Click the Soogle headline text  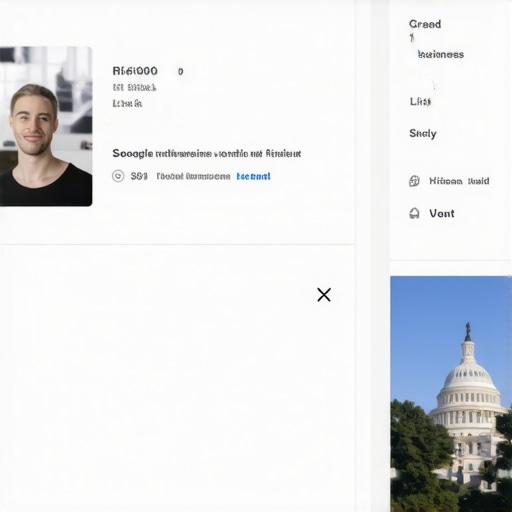pos(207,154)
